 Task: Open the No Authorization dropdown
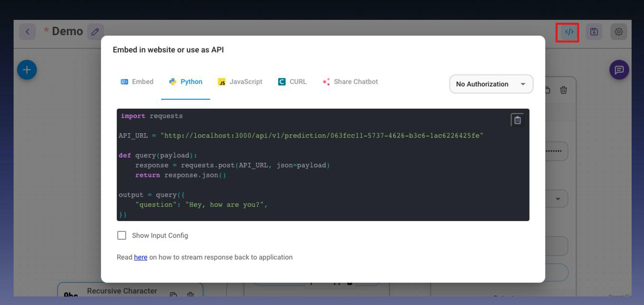click(x=491, y=84)
